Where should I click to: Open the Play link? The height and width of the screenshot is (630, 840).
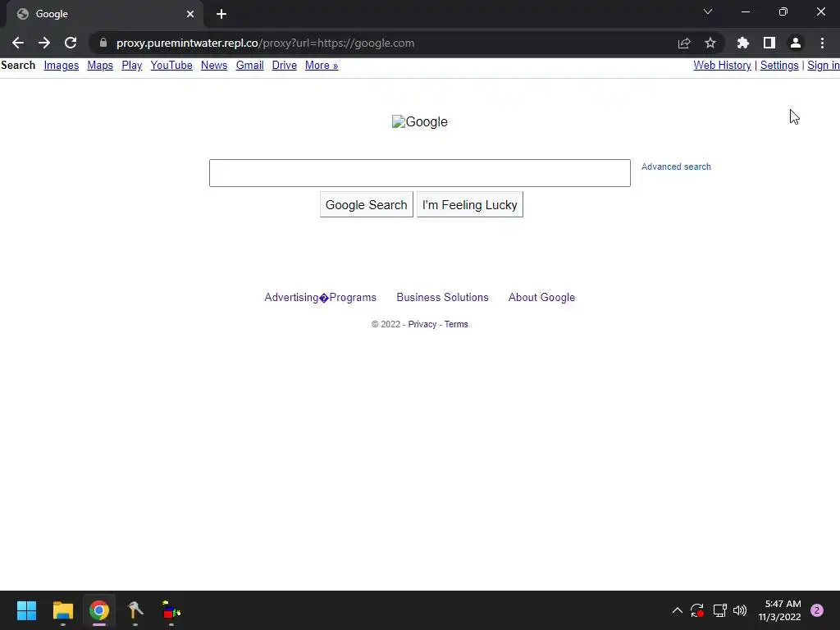(x=132, y=66)
